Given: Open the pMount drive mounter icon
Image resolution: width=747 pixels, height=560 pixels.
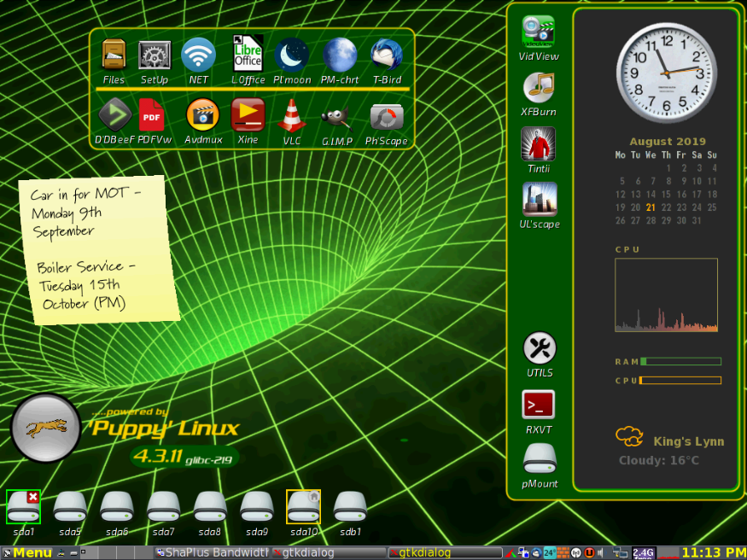Looking at the screenshot, I should (x=540, y=459).
